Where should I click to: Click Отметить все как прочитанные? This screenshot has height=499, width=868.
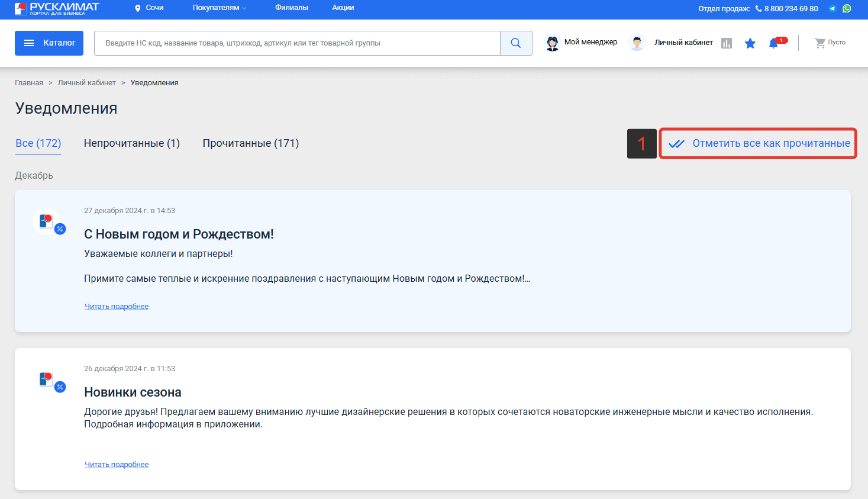759,143
